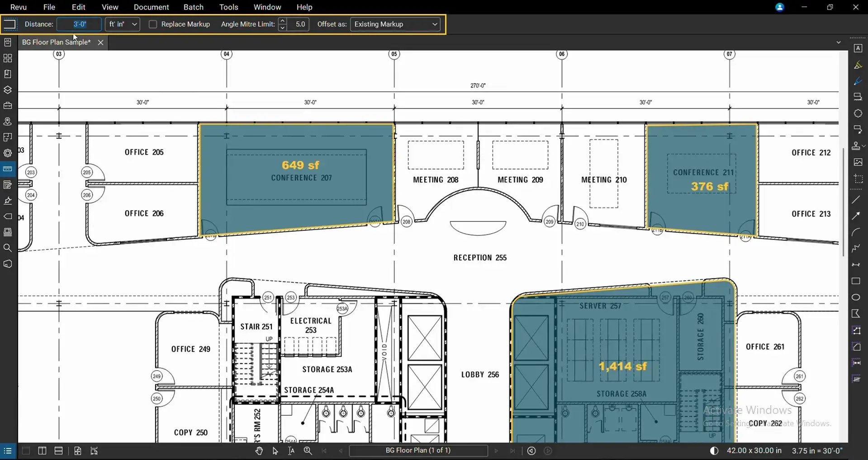868x460 pixels.
Task: Select the Callout tool
Action: (858, 130)
